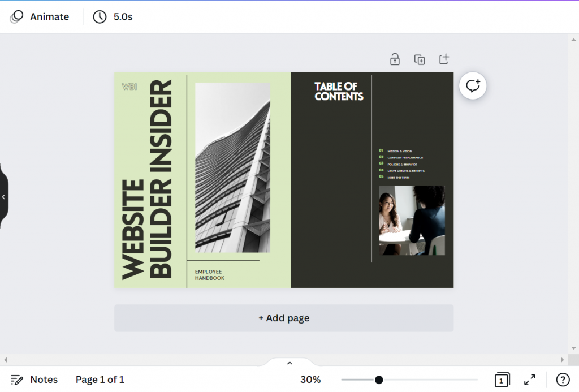
Task: Adjust the zoom level slider
Action: 378,380
